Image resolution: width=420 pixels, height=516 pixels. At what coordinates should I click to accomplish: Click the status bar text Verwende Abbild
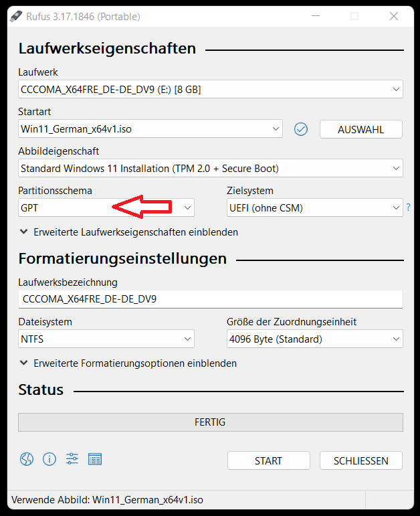(107, 500)
